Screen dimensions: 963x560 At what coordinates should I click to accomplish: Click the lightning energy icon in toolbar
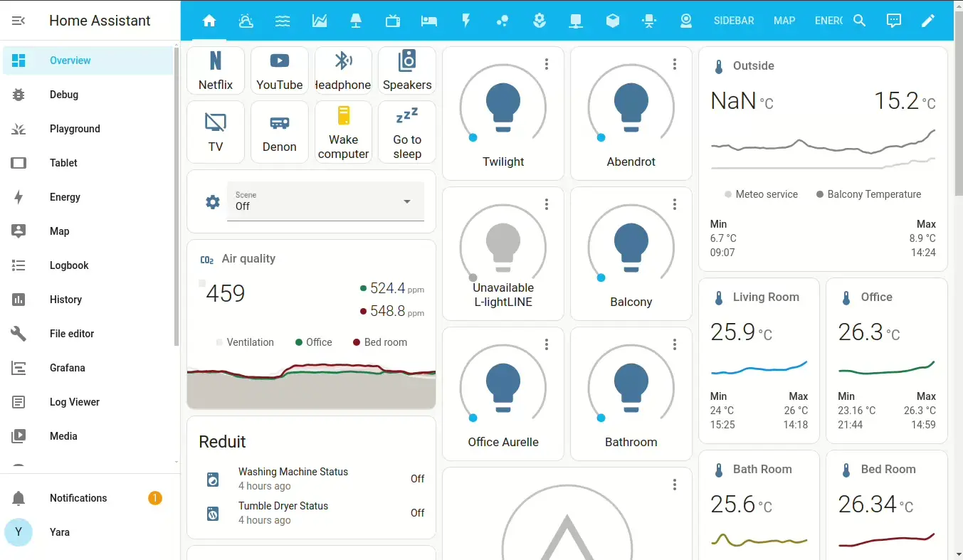coord(466,21)
